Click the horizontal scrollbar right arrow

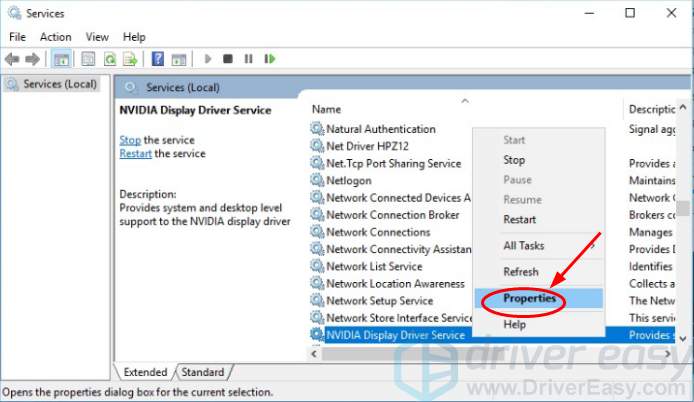pyautogui.click(x=668, y=353)
